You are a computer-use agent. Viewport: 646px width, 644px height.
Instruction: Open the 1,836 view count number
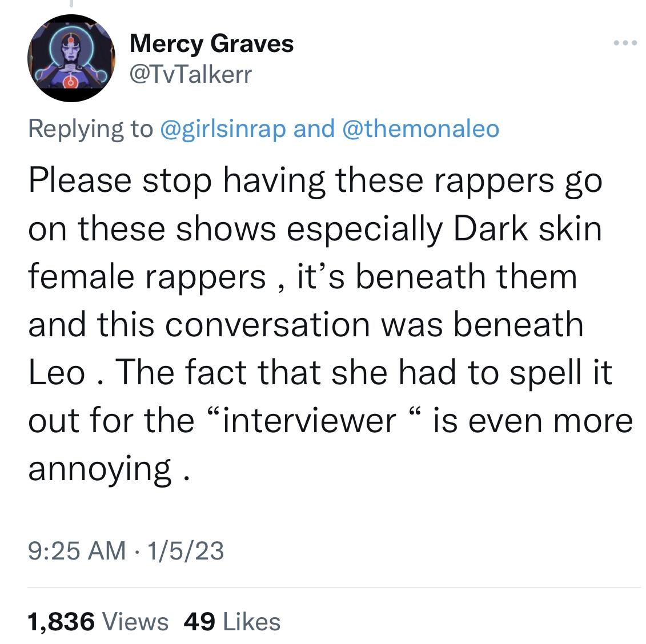pyautogui.click(x=61, y=622)
